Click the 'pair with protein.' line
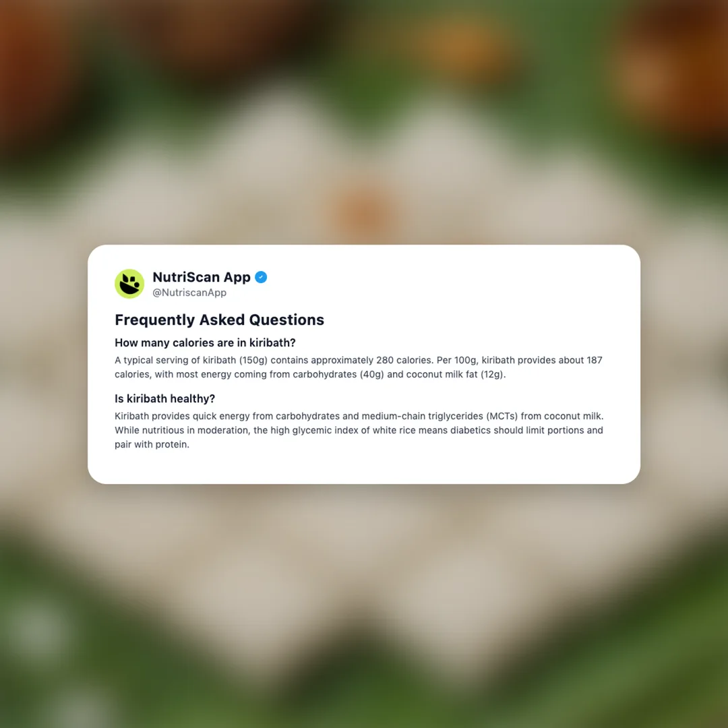 (x=152, y=444)
